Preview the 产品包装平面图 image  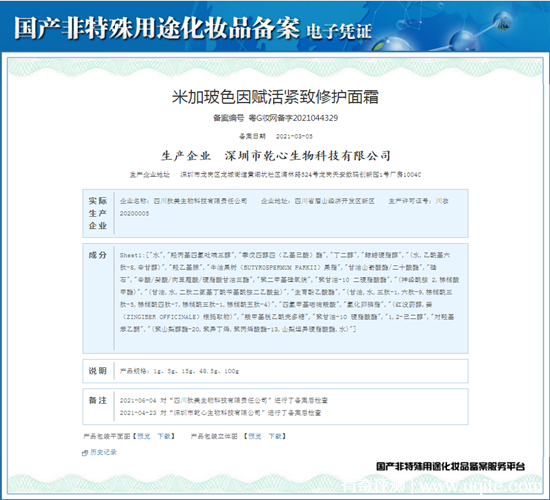click(144, 436)
